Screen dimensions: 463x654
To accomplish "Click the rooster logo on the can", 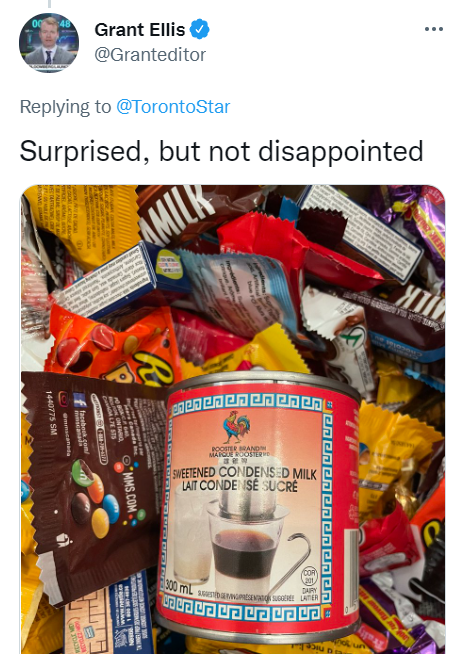I will (237, 426).
